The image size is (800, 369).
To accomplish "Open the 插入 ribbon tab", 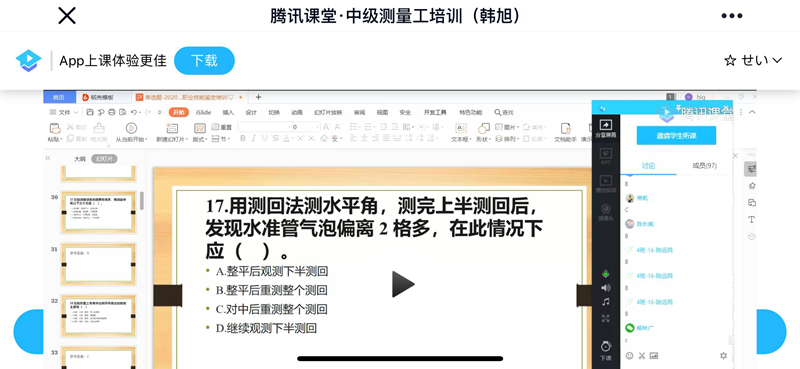I will (228, 112).
